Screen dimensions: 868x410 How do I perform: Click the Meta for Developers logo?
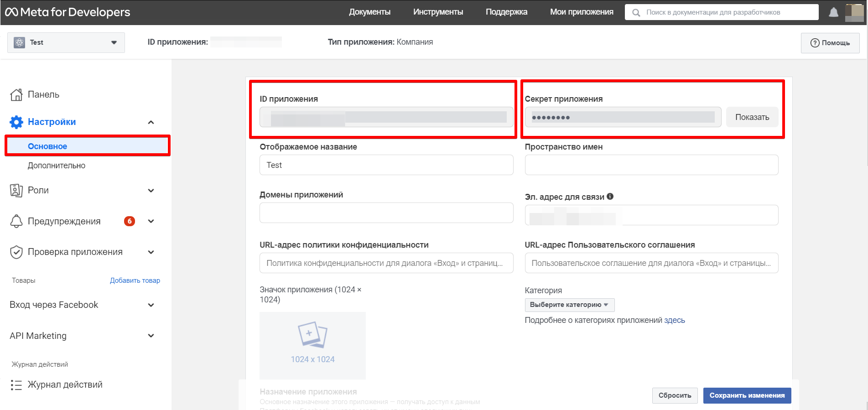(68, 12)
